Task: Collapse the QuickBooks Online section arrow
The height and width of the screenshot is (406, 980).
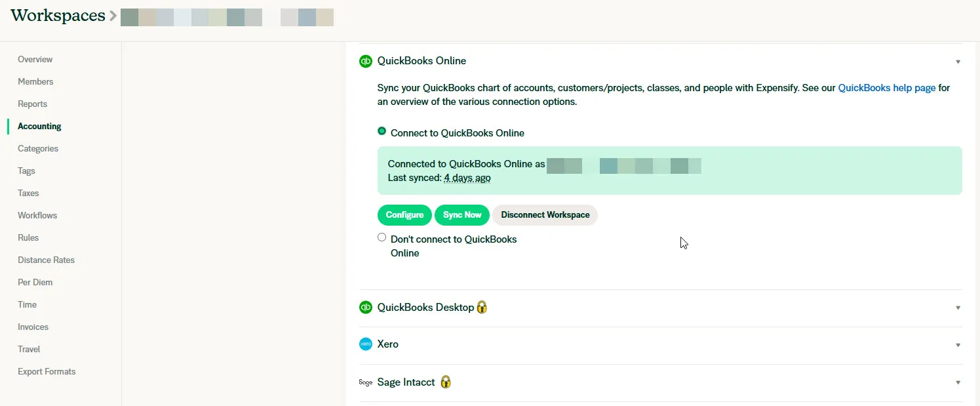Action: pyautogui.click(x=958, y=62)
